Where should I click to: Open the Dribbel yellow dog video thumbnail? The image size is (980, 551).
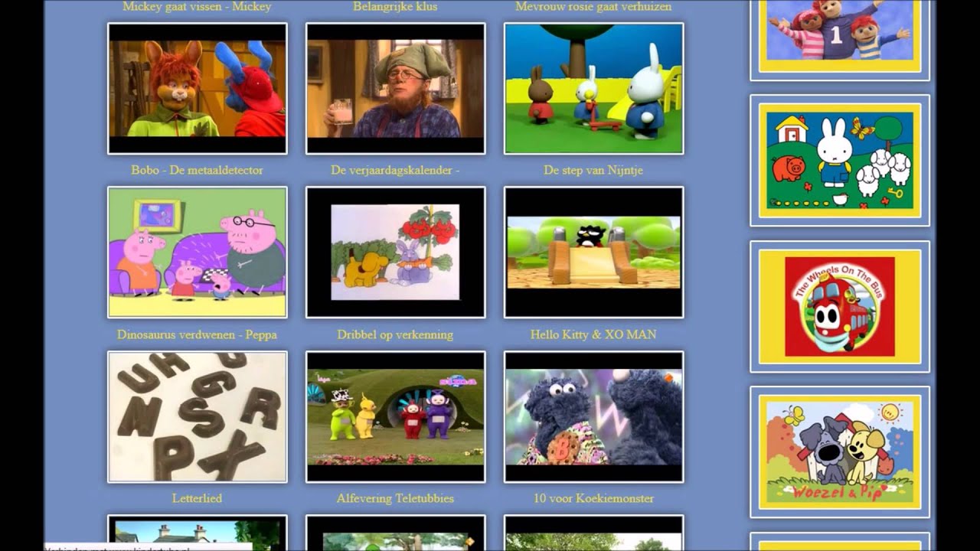395,253
